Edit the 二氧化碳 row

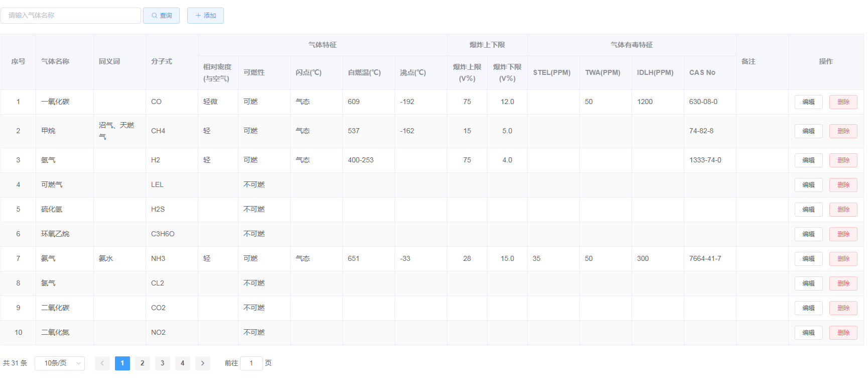808,308
